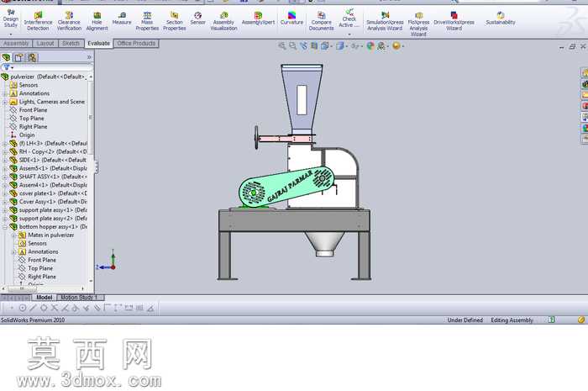The height and width of the screenshot is (391, 588).
Task: Open Design Library tab on task pane
Action: (x=585, y=84)
